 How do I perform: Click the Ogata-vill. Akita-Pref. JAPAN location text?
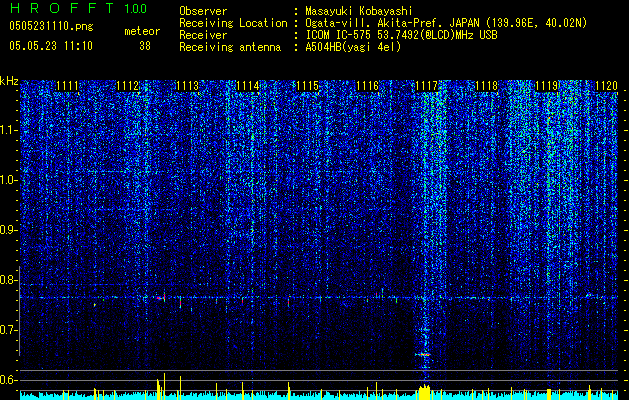click(446, 23)
